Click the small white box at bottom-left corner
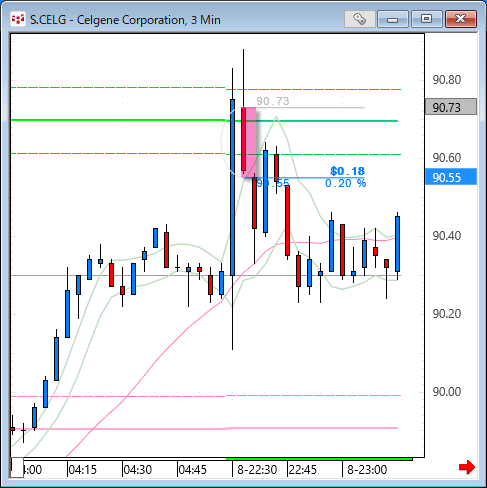Viewport: 487px width, 488px height. [x=17, y=468]
